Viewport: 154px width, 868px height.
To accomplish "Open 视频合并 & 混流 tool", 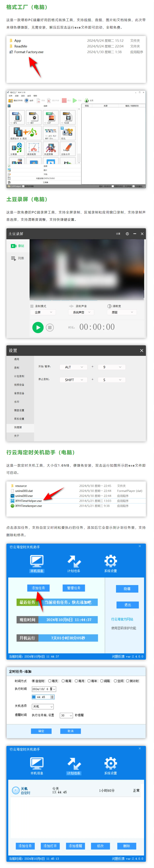I will coord(25,133).
